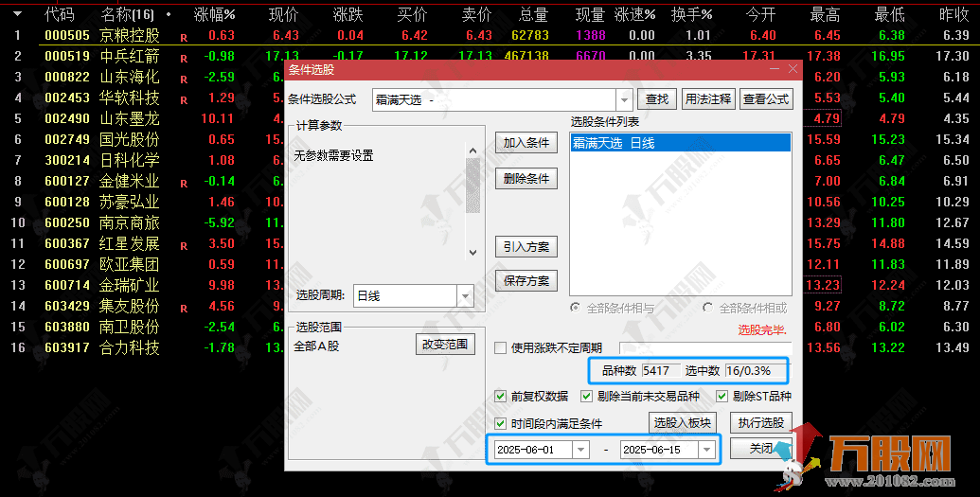Click the 昨收 column header
Screen dimensions: 980x497
pos(954,14)
